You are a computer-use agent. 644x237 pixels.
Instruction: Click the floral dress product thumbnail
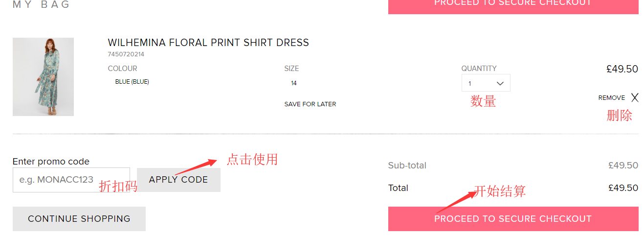[43, 77]
